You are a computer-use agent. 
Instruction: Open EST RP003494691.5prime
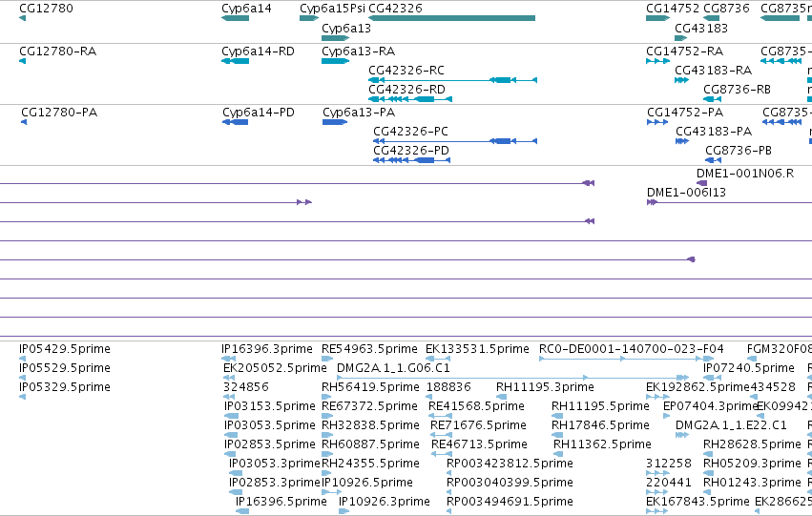[x=510, y=502]
